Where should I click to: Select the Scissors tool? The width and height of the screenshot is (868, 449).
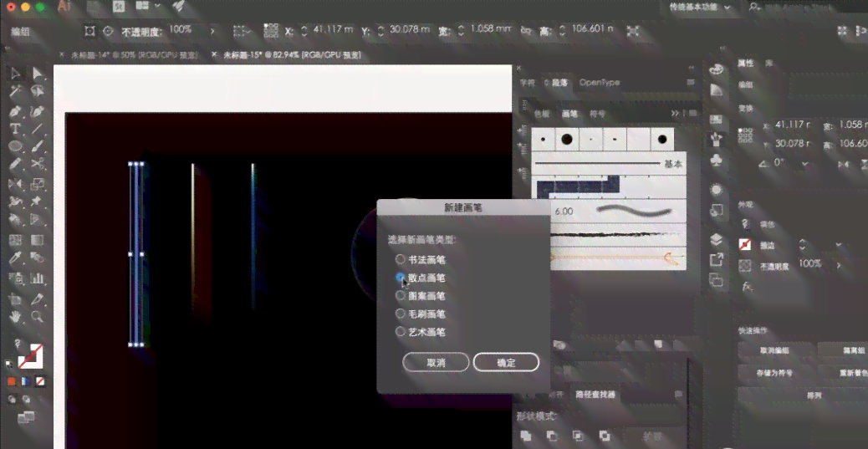[x=37, y=164]
